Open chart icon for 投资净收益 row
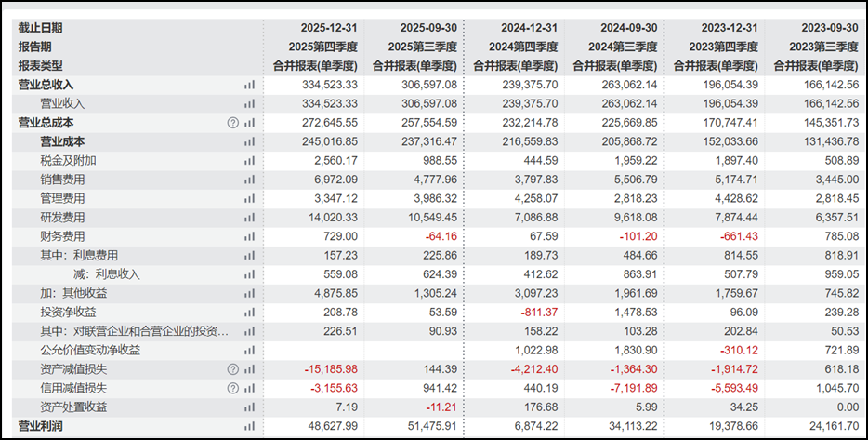868x440 pixels. [249, 313]
